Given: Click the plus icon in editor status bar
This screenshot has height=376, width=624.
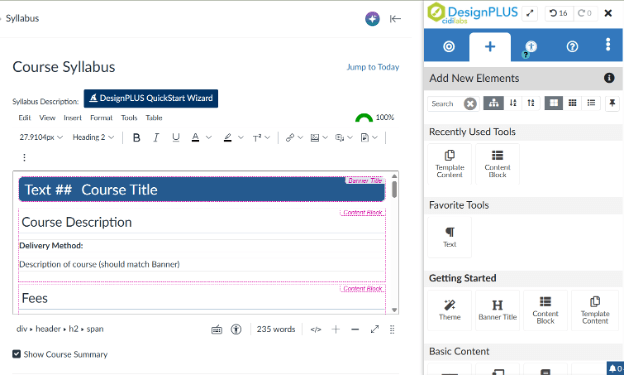Looking at the screenshot, I should pos(336,329).
